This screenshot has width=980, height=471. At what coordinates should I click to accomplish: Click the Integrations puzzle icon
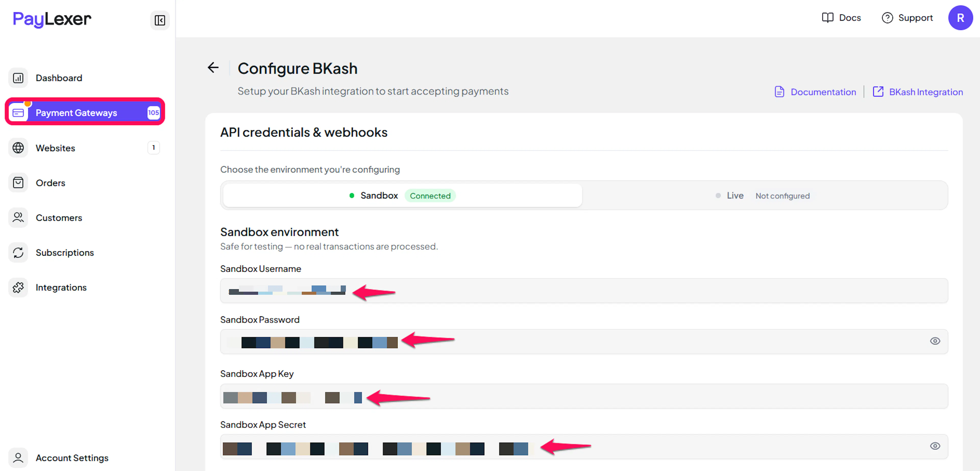(x=18, y=287)
